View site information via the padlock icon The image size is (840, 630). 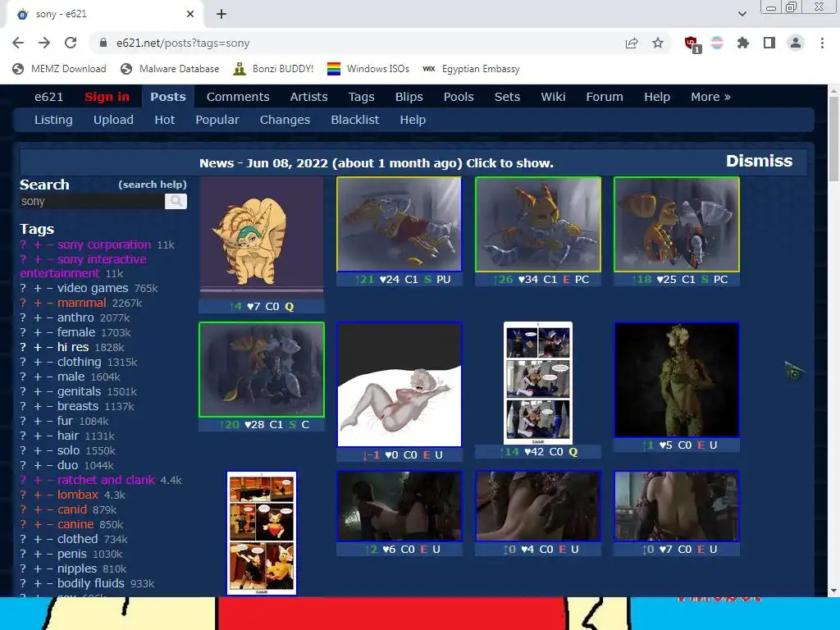pyautogui.click(x=103, y=43)
